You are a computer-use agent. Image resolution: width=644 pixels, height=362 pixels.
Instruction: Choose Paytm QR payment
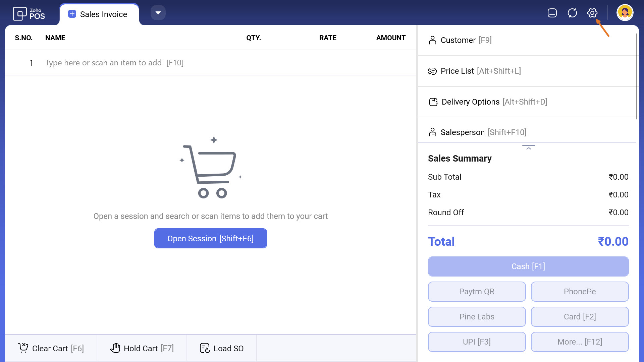[477, 292]
